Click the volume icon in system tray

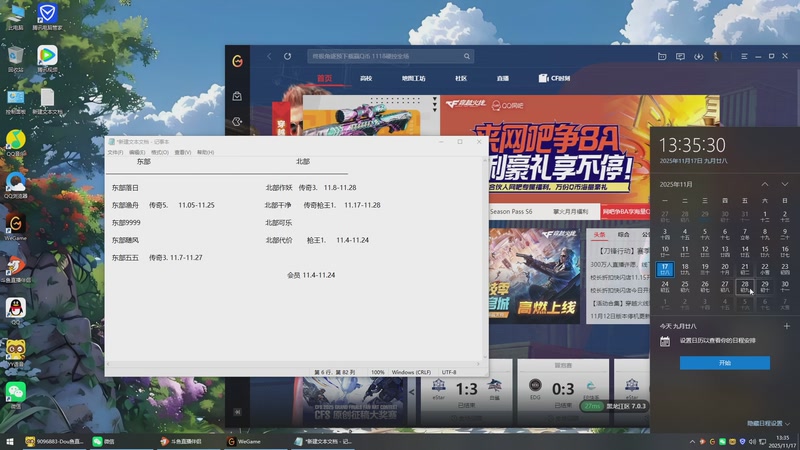(752, 441)
